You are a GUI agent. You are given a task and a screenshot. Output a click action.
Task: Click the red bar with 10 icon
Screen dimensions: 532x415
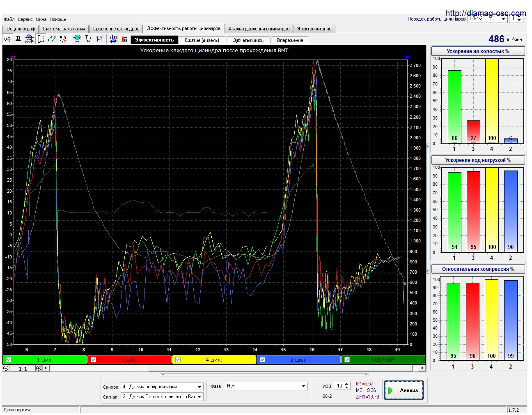[124, 39]
